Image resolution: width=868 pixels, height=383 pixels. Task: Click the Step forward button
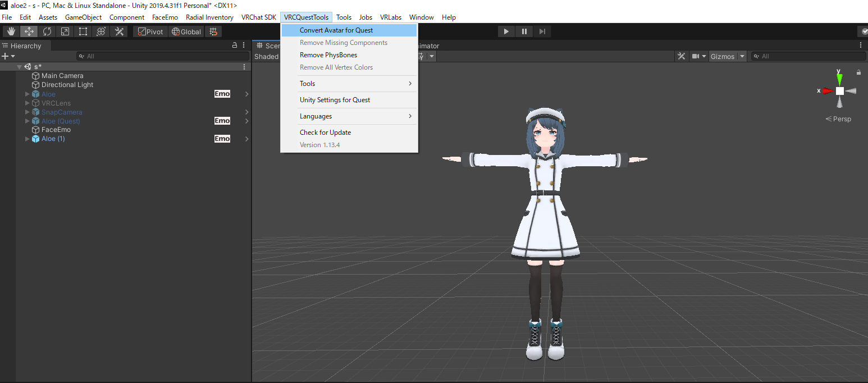coord(542,31)
